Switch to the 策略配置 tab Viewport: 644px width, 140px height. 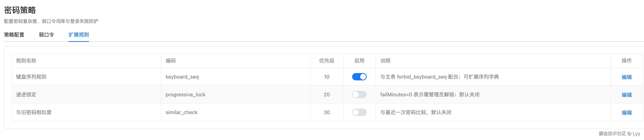click(x=14, y=35)
